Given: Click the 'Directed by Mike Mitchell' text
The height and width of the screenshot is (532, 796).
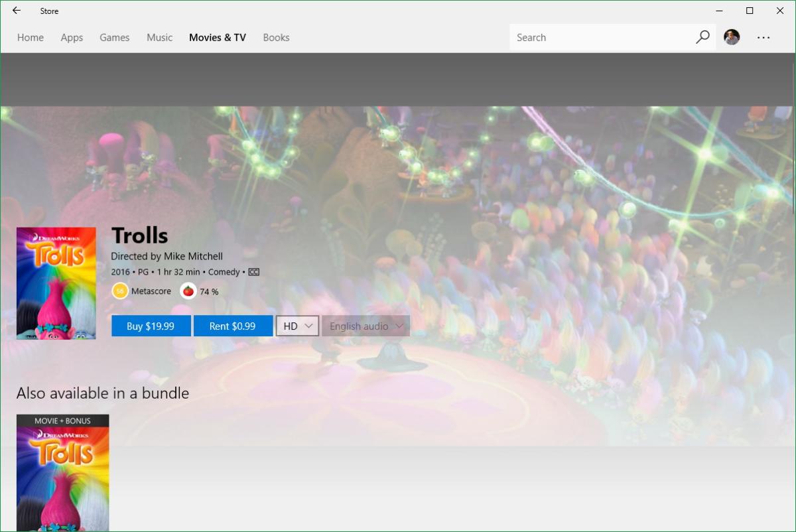Looking at the screenshot, I should click(x=166, y=256).
